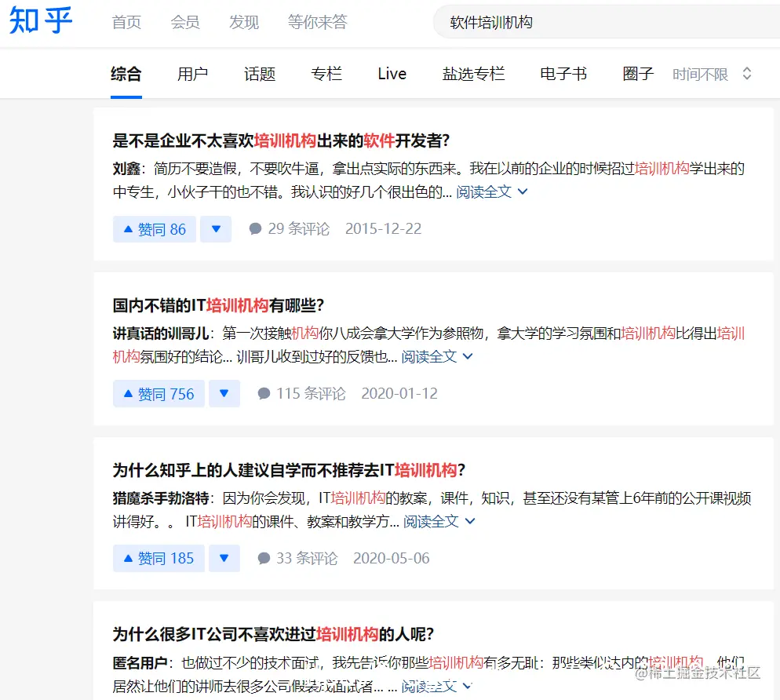Switch to the Live tab
Image resolution: width=780 pixels, height=700 pixels.
pos(392,74)
